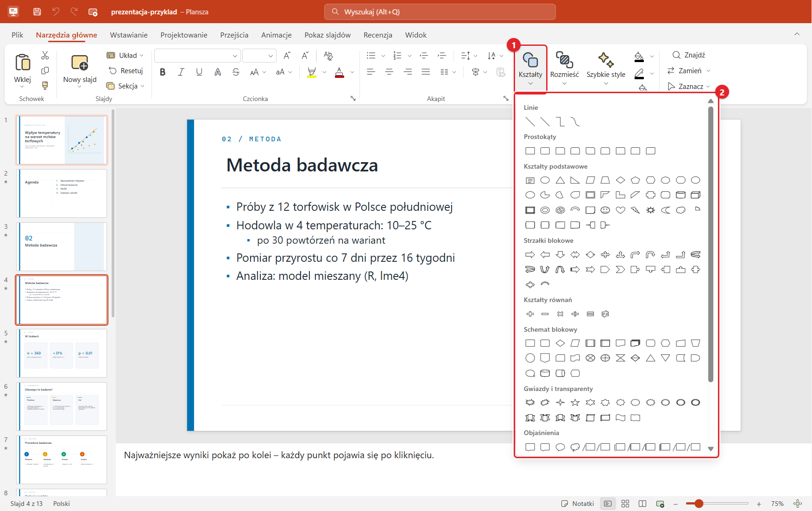Expand the Sekcja dropdown

[x=126, y=86]
